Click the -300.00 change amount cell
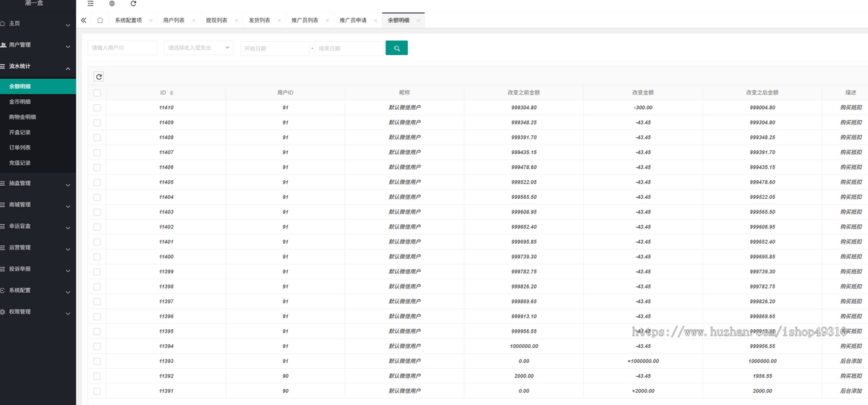868x405 pixels. coord(643,108)
